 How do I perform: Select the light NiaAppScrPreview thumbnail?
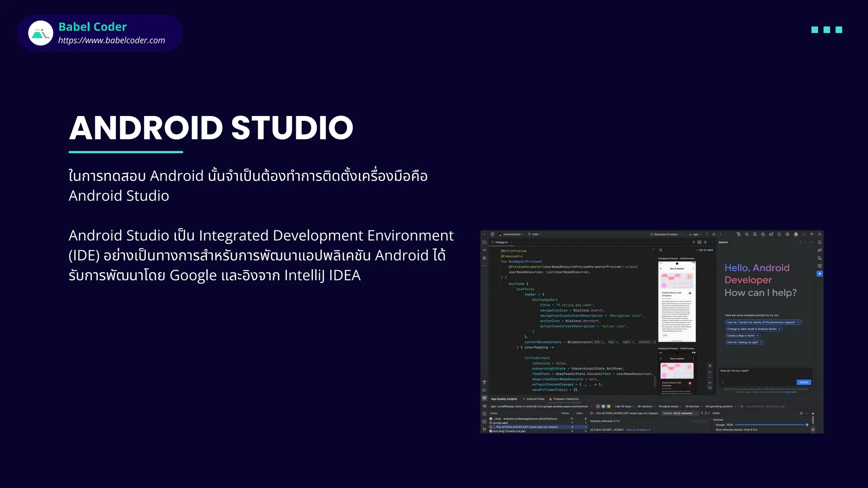[677, 301]
